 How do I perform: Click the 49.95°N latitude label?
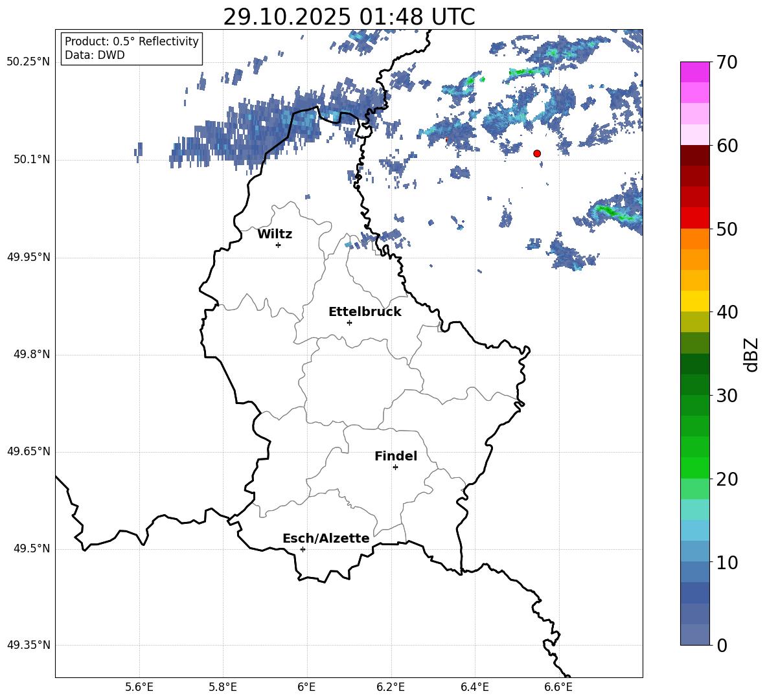[29, 257]
